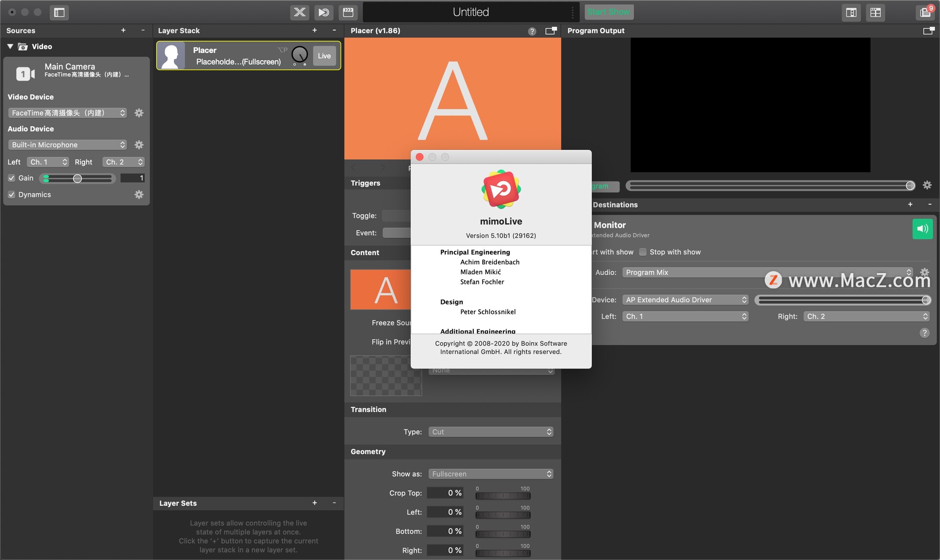
Task: Click the Crop Bottom percentage field
Action: pyautogui.click(x=445, y=531)
